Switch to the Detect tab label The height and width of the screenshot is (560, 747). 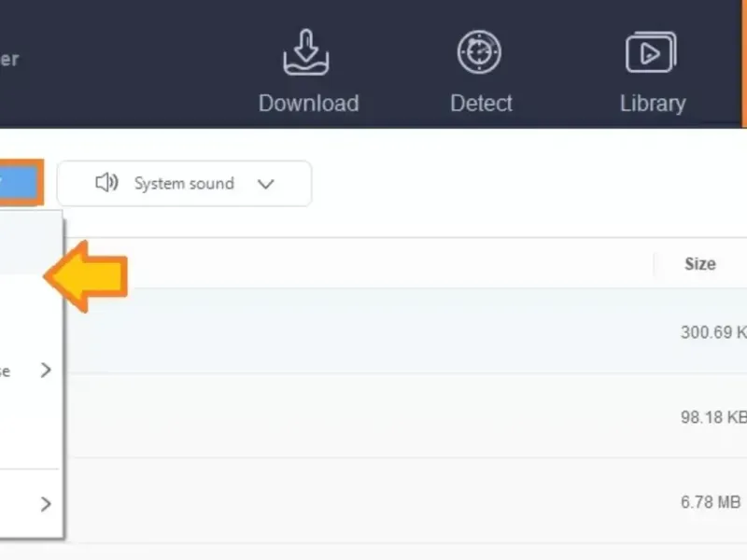coord(481,103)
